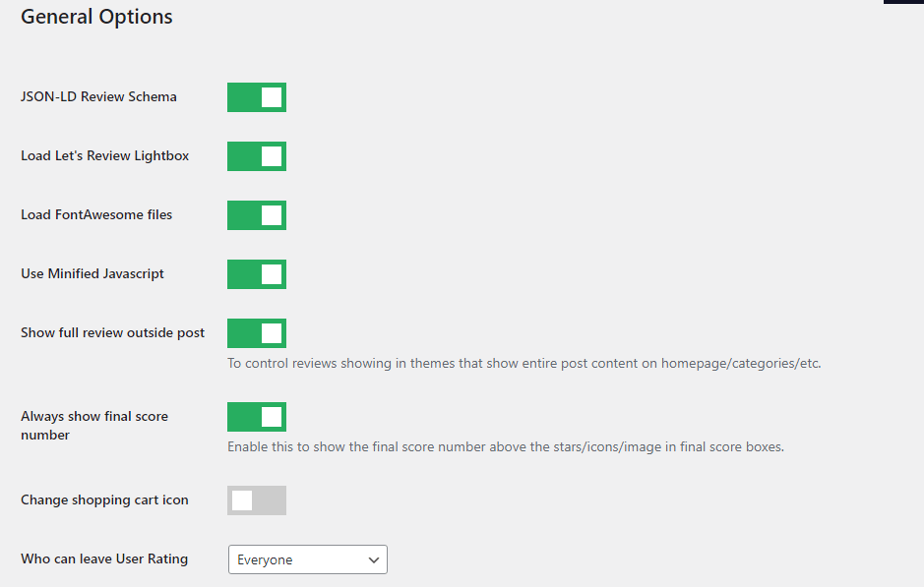Turn off Load Let's Review Lightbox
This screenshot has height=587, width=924.
click(256, 156)
